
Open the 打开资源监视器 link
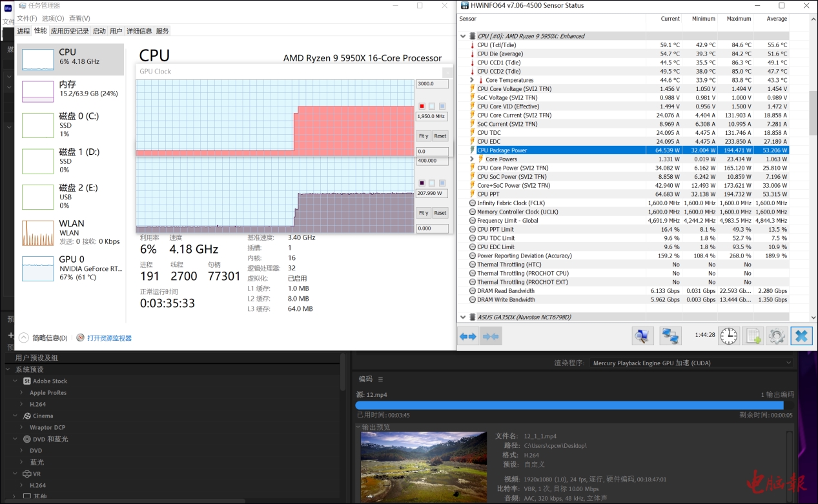(109, 338)
